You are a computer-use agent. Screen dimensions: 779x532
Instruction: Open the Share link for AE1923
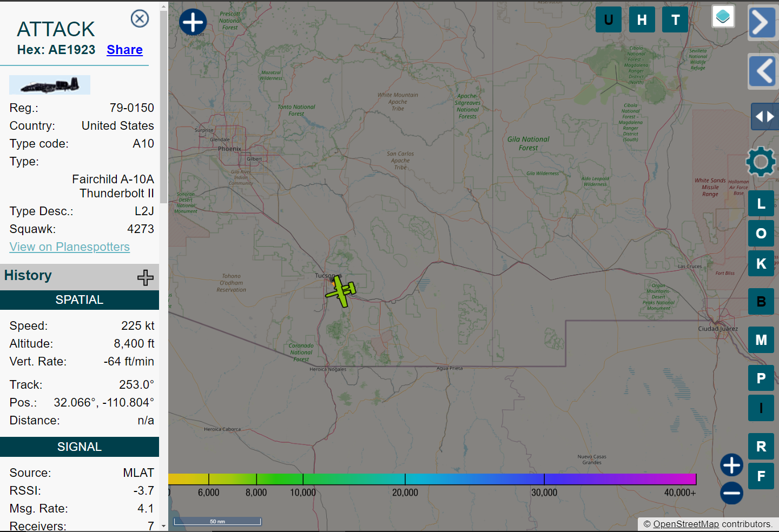(124, 50)
